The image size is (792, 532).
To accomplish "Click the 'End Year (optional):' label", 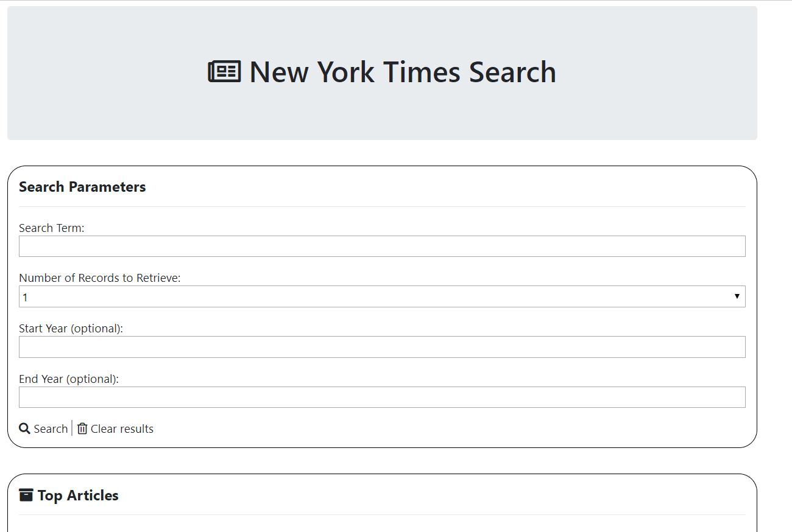I will (69, 379).
